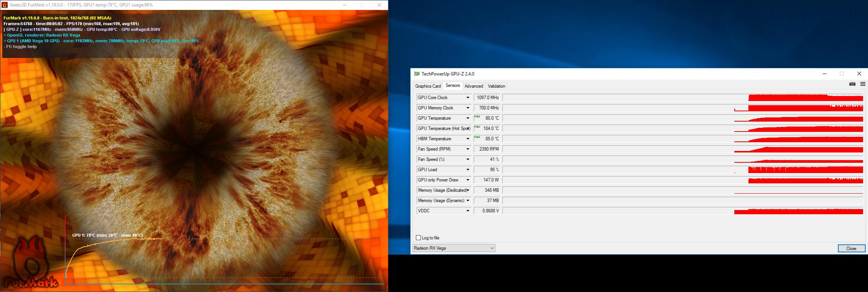Click the FurMark GPU 1 temperature graph label
Viewport: 868px width, 292px height.
pos(107,235)
